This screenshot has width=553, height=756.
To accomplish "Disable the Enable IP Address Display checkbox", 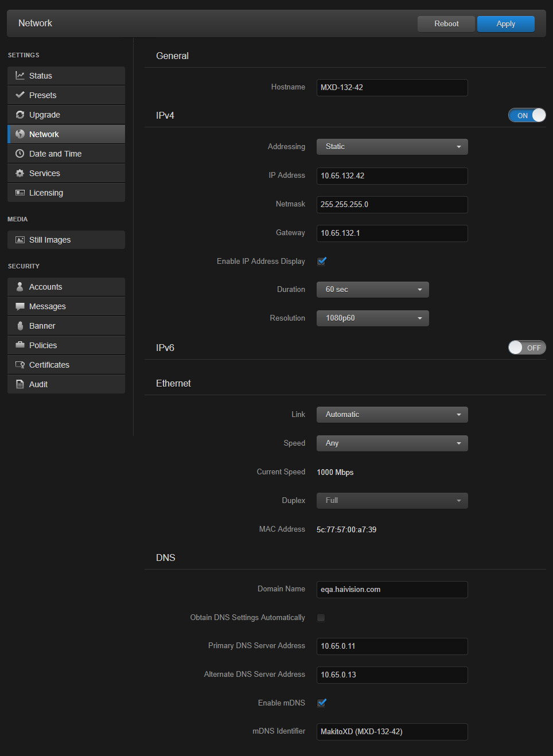I will pyautogui.click(x=321, y=261).
